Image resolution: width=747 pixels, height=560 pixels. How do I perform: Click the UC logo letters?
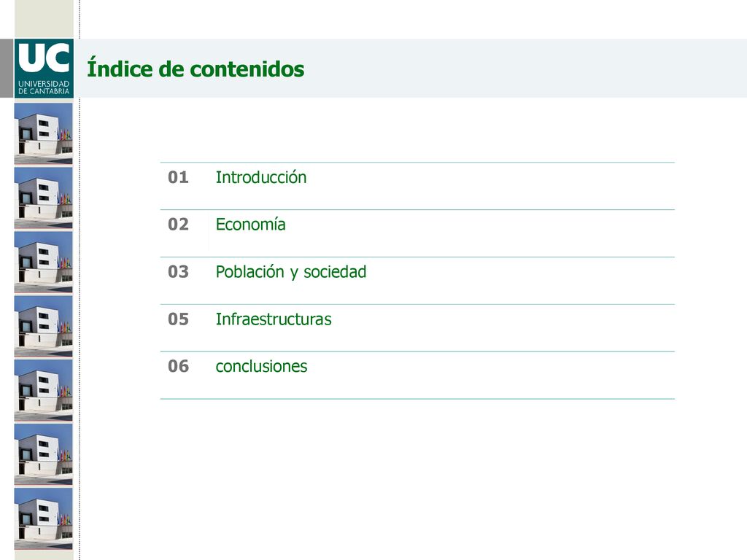click(44, 58)
